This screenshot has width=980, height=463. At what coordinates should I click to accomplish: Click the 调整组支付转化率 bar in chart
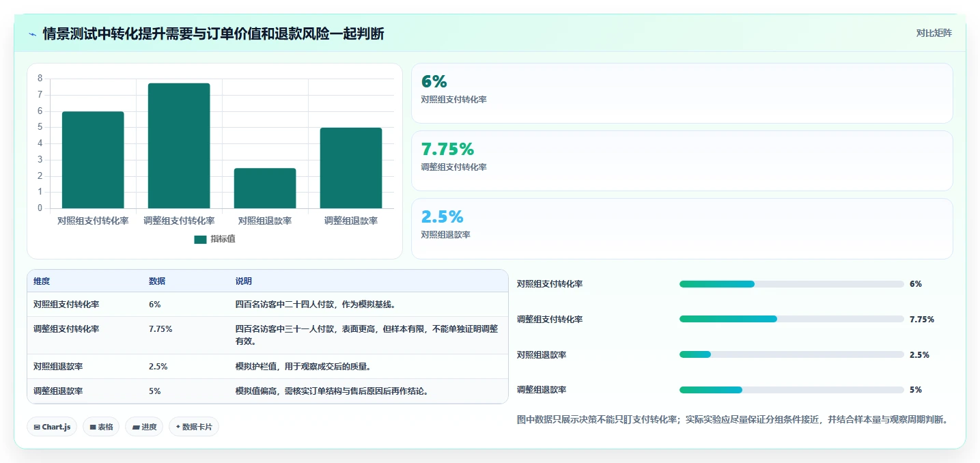click(x=179, y=145)
